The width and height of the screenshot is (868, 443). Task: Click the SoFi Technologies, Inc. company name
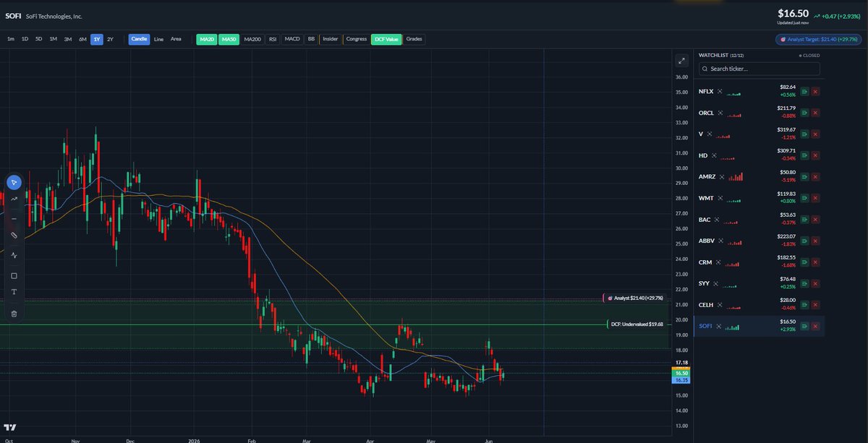tap(54, 16)
